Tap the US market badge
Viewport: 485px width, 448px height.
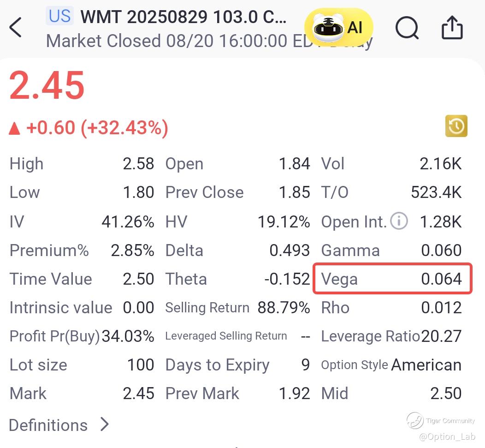tap(60, 16)
